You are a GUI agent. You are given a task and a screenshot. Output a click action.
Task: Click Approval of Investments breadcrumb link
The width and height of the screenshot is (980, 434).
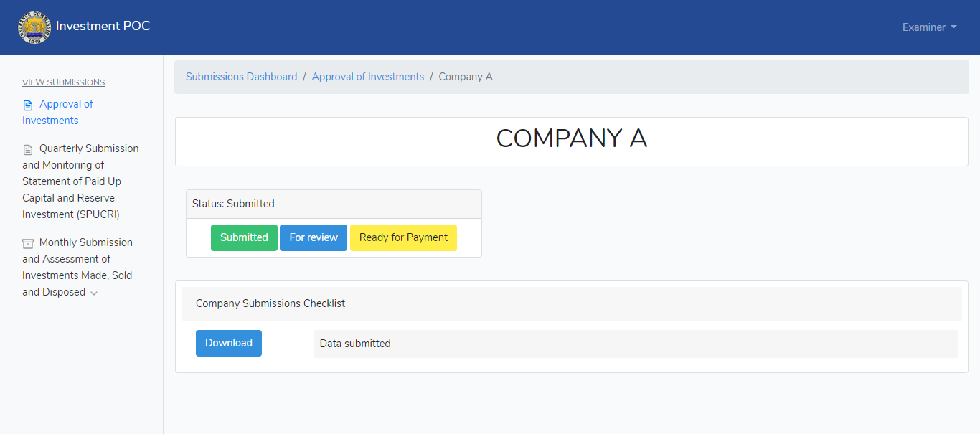(368, 77)
